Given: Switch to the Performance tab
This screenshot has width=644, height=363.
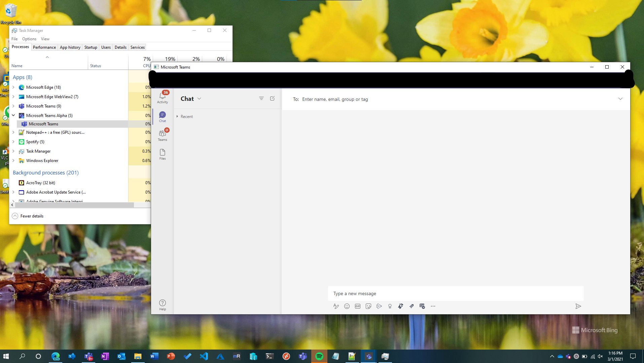Looking at the screenshot, I should pyautogui.click(x=44, y=47).
